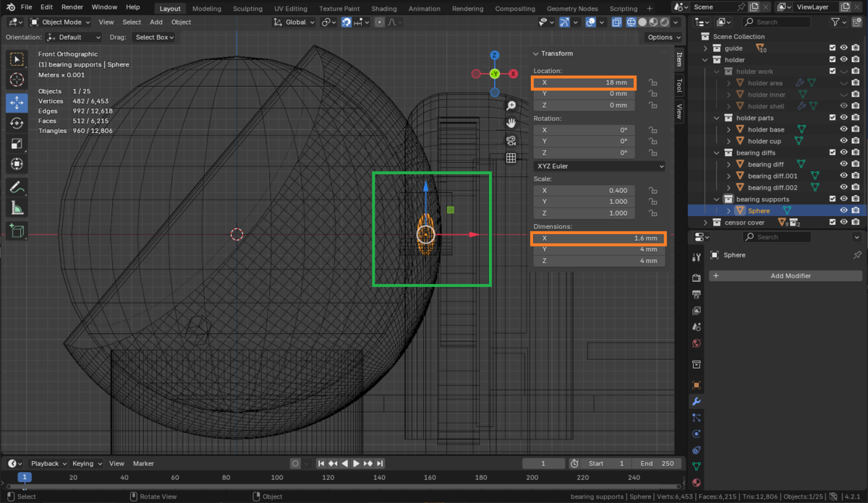Screen dimensions: 868x503
Task: Activate the Rotate tool
Action: coord(17,124)
